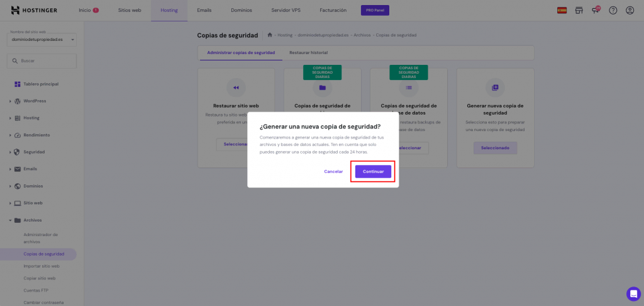Collapse the Archivos sidebar section
The height and width of the screenshot is (306, 644).
(x=10, y=220)
